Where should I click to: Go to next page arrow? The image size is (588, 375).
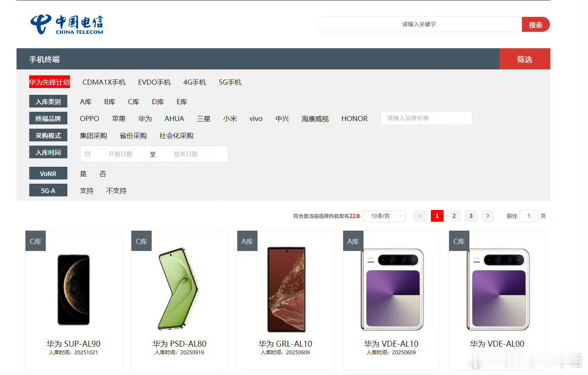[x=488, y=216]
